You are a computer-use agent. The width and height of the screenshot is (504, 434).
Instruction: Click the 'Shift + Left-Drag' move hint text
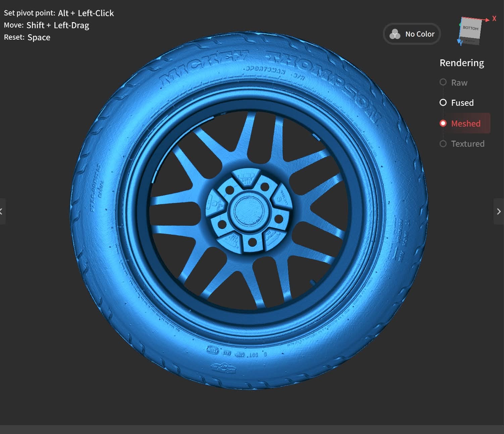[x=58, y=25]
